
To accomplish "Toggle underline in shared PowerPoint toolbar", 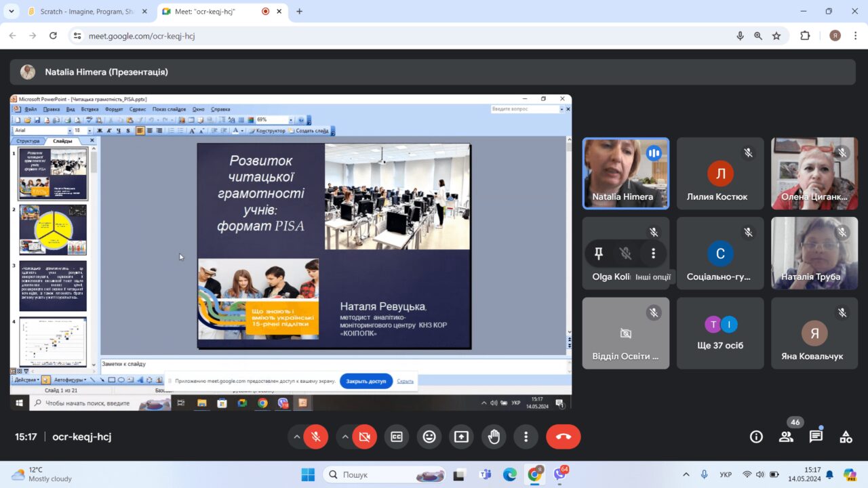I will coord(119,130).
